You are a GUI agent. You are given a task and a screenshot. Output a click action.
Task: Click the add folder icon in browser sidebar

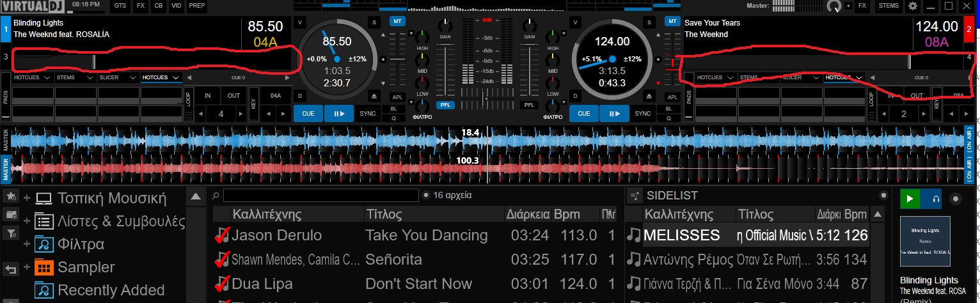11,215
